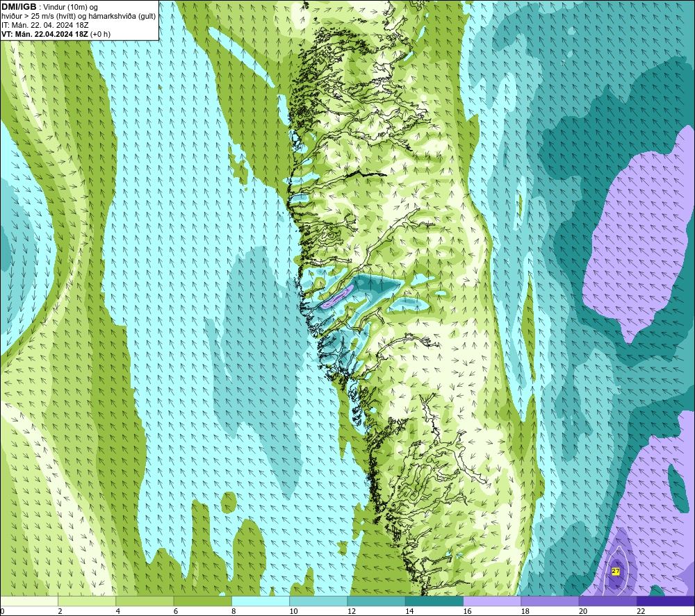Click the '10' scale label
This screenshot has height=616, width=695.
point(293,611)
